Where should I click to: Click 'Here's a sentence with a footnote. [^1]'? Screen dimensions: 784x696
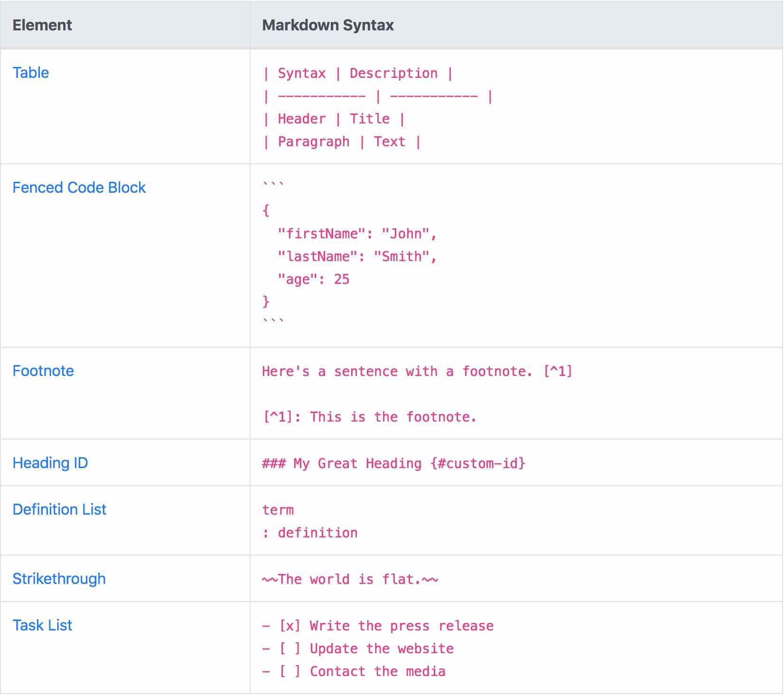418,372
